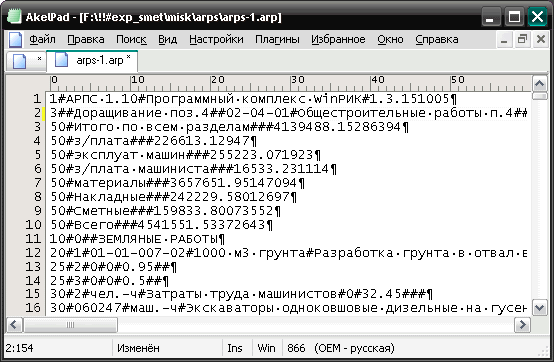Click the horizontal scrollbar thumb

click(70, 325)
